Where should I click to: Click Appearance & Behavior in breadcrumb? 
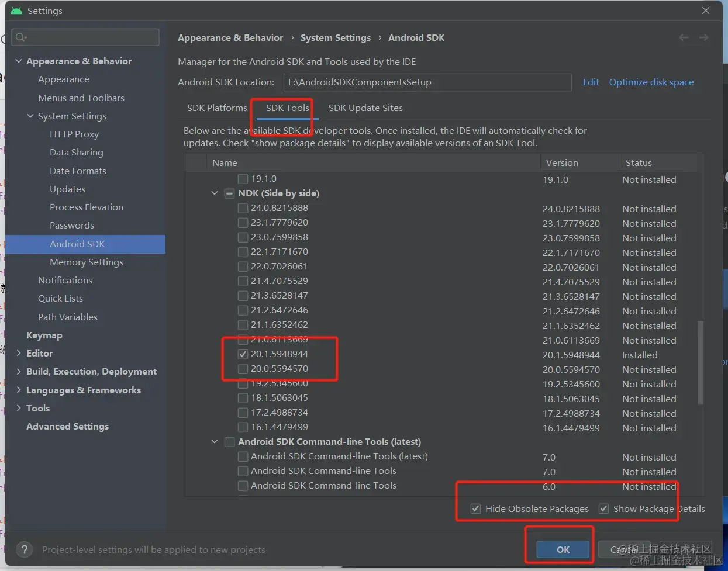tap(230, 37)
